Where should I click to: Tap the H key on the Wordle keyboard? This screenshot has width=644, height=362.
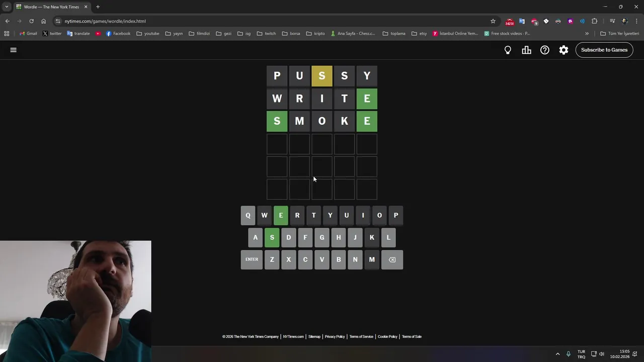(x=339, y=237)
